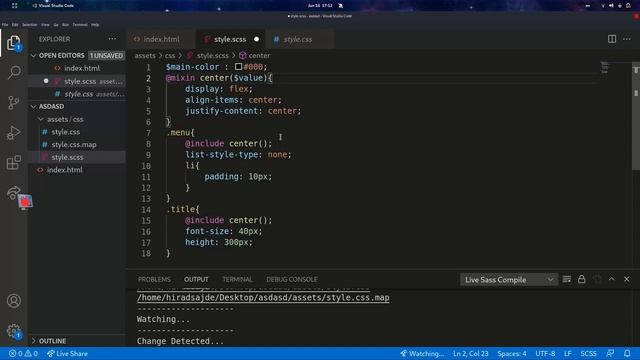Open style.scss in the assets/css folder tree
The height and width of the screenshot is (360, 640).
[77, 157]
